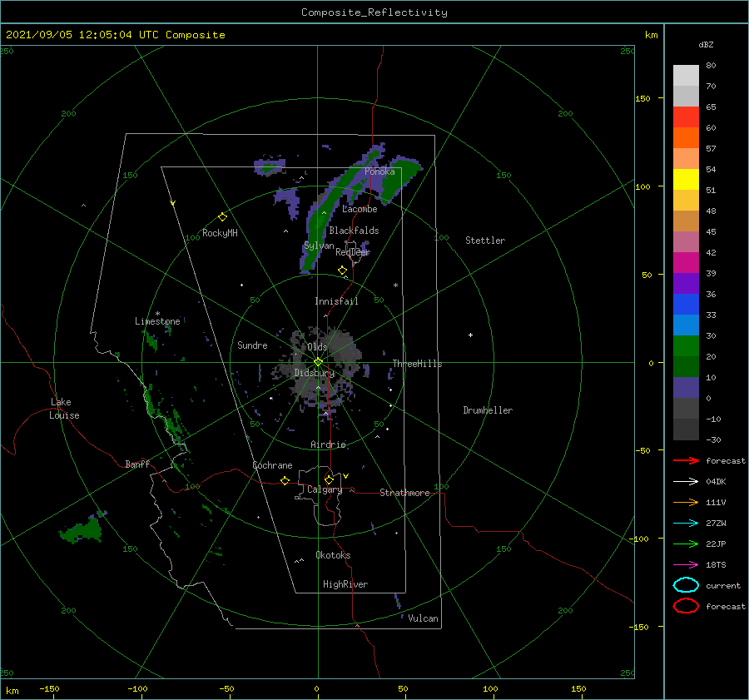
Task: Click the green 22JP arrow icon
Action: tap(686, 544)
